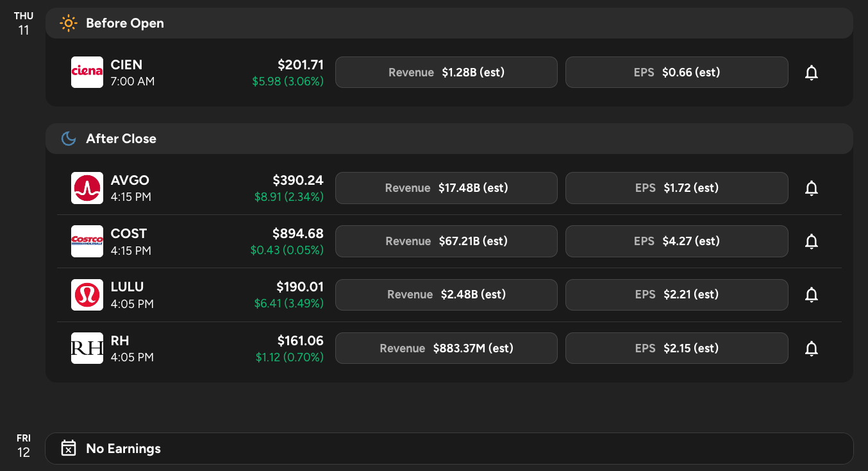Enable the LULU earnings alert bell
Screen dimensions: 868x471
[811, 295]
